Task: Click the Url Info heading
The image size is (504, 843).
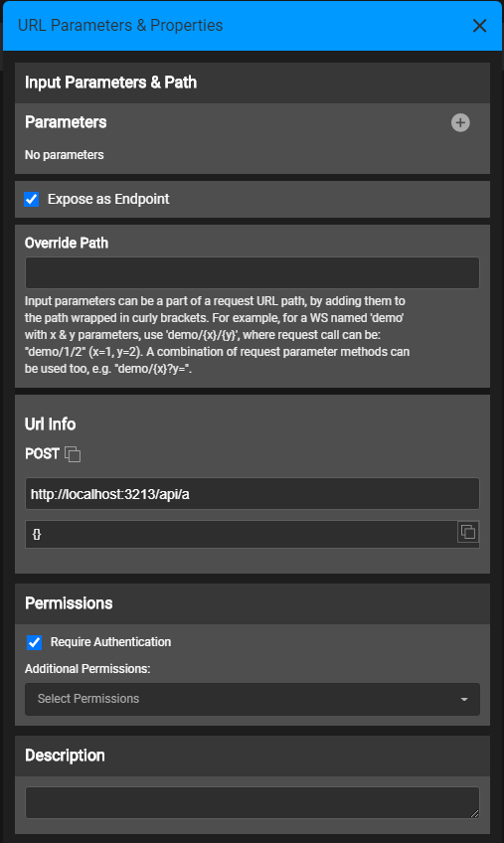Action: point(50,424)
